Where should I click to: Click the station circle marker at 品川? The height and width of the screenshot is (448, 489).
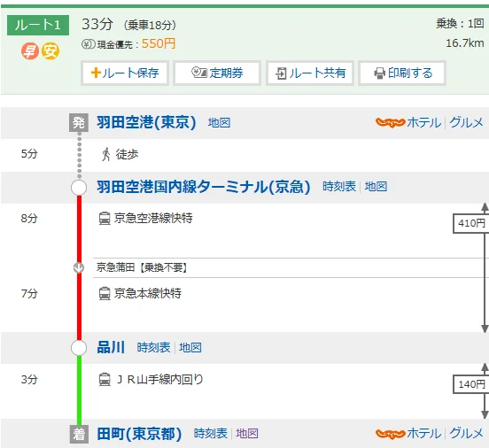[x=79, y=348]
